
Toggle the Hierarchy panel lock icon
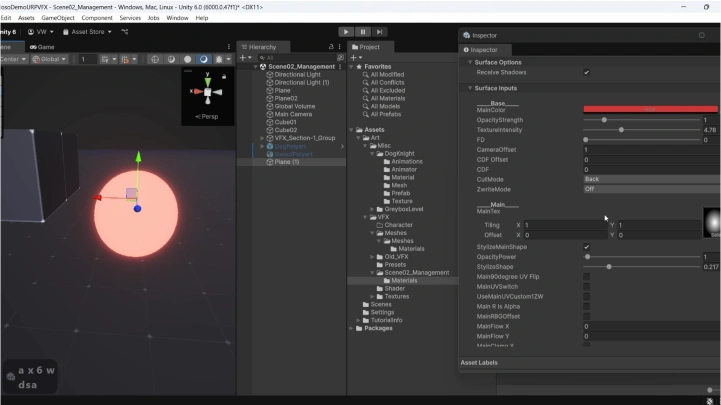click(331, 47)
